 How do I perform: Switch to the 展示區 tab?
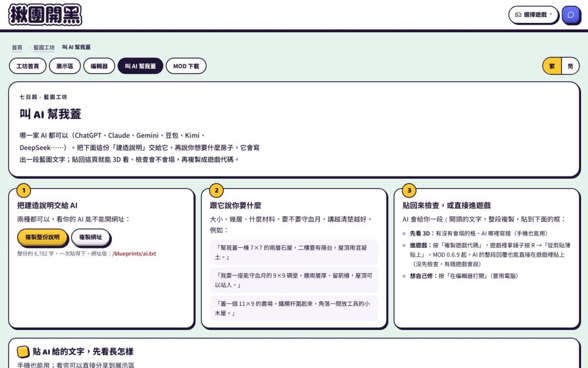65,66
